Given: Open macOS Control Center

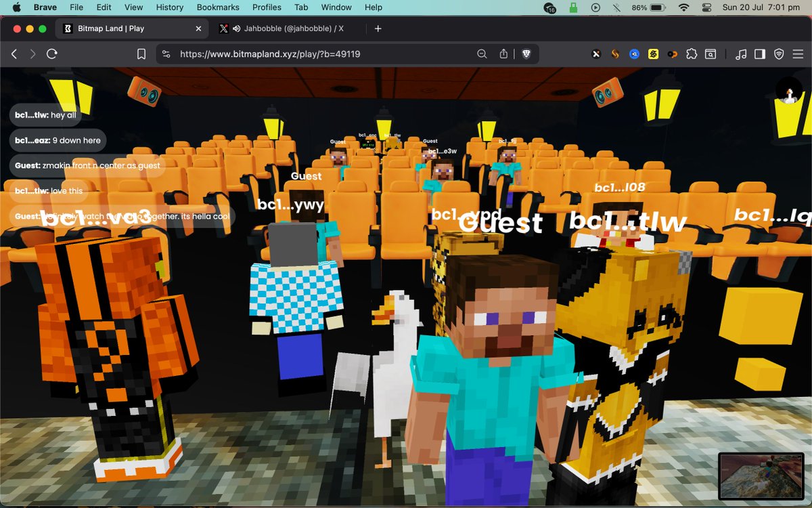Looking at the screenshot, I should point(706,7).
